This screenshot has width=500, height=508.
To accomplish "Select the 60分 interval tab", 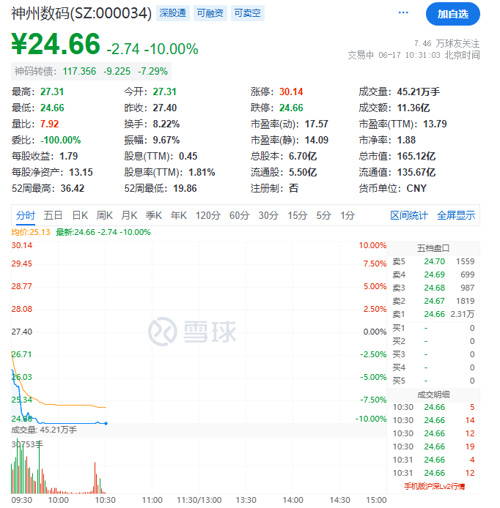I will (239, 215).
